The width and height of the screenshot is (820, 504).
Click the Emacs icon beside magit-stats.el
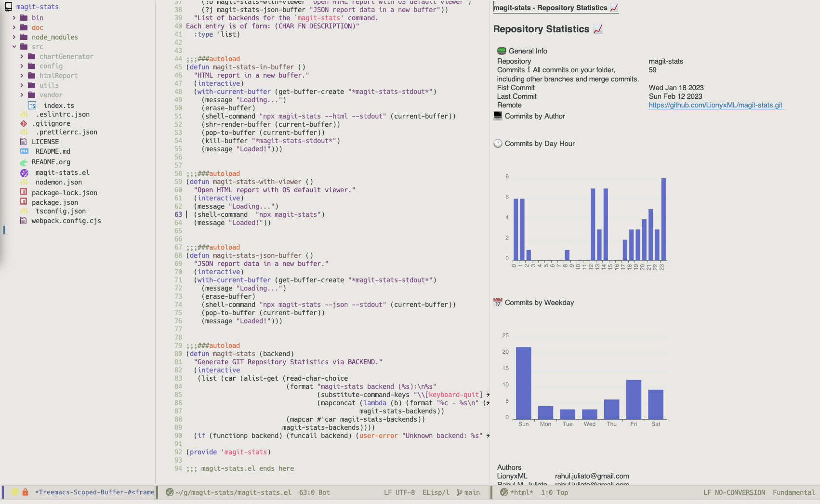click(24, 172)
